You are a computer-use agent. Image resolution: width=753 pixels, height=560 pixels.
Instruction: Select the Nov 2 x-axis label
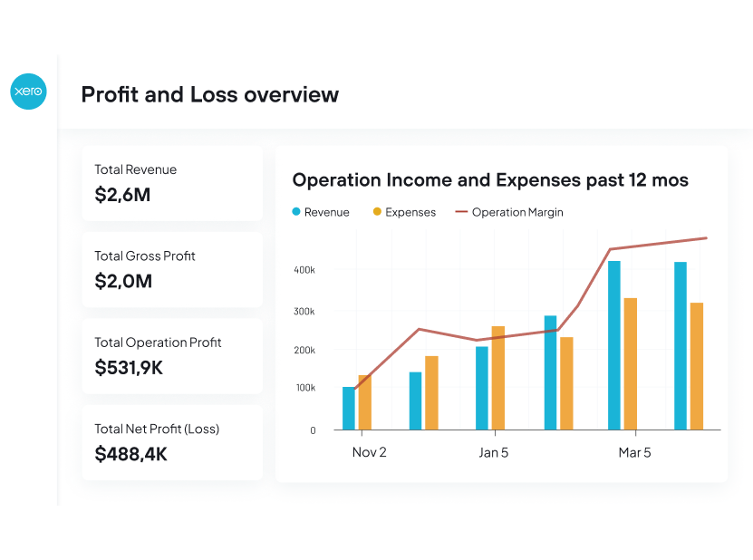click(x=369, y=452)
